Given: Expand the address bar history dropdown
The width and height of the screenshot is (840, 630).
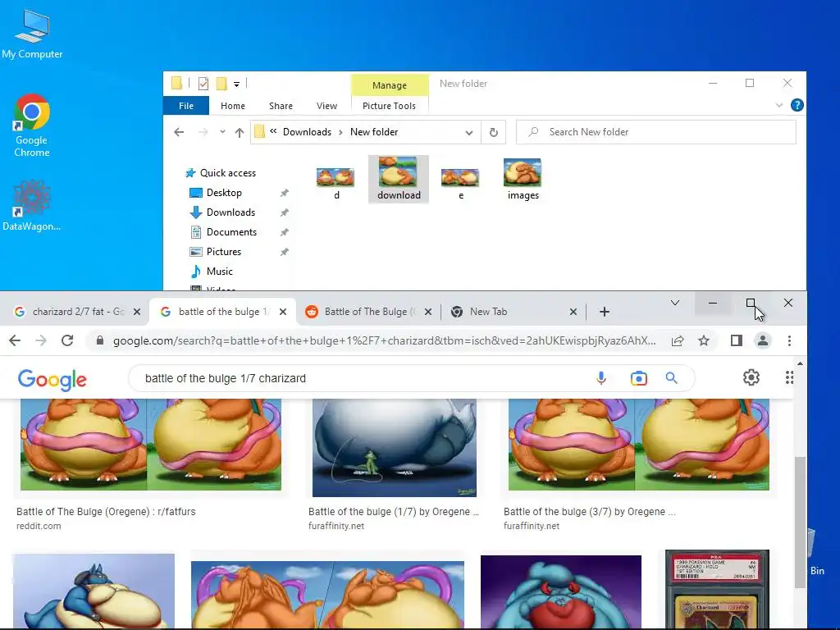Looking at the screenshot, I should 468,132.
